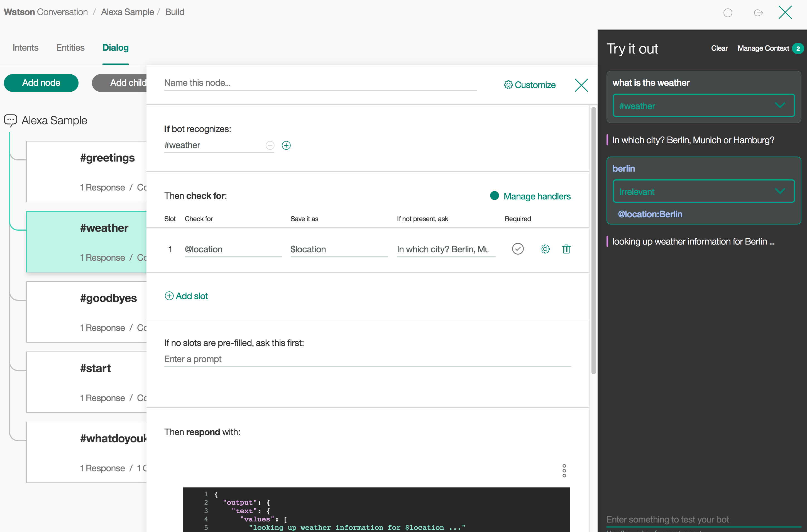Click the Name this node field
This screenshot has width=807, height=532.
tap(320, 83)
